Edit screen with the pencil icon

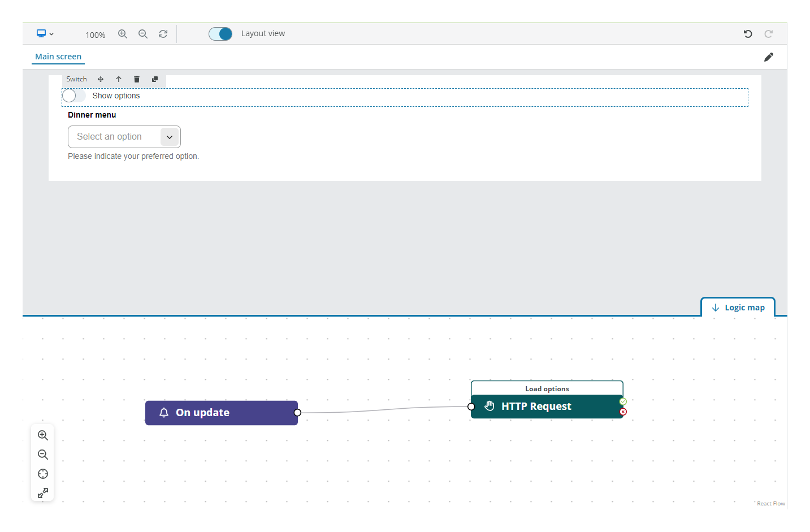click(x=768, y=57)
